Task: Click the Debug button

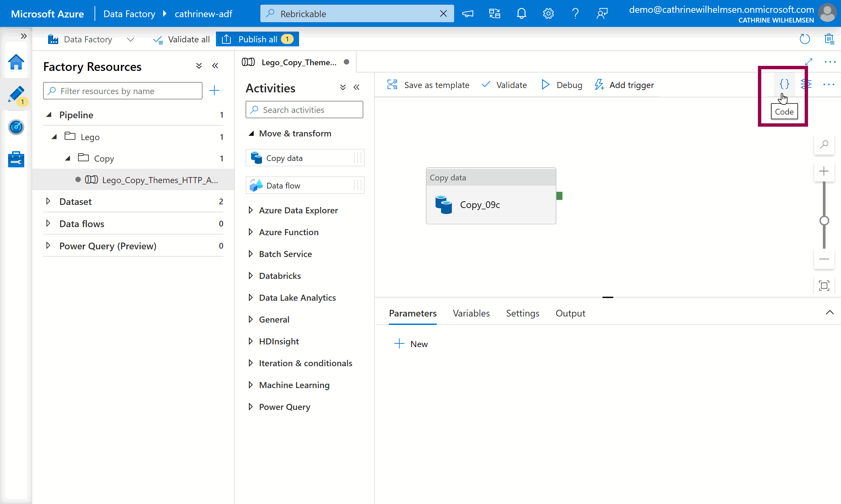Action: pos(561,85)
